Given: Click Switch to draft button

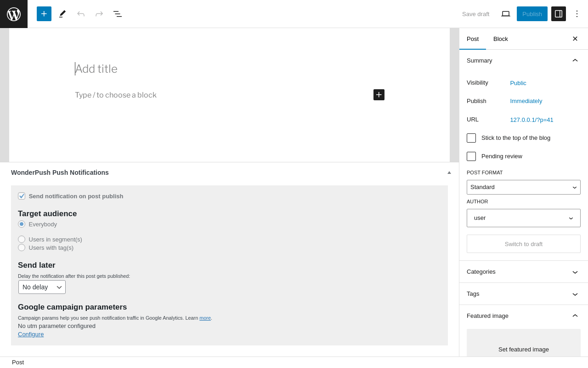Looking at the screenshot, I should (x=524, y=244).
